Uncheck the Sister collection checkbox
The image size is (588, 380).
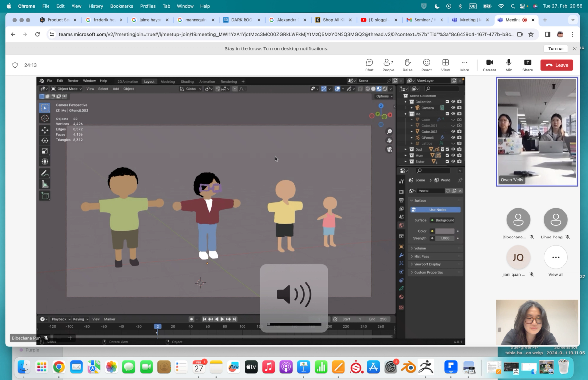447,162
